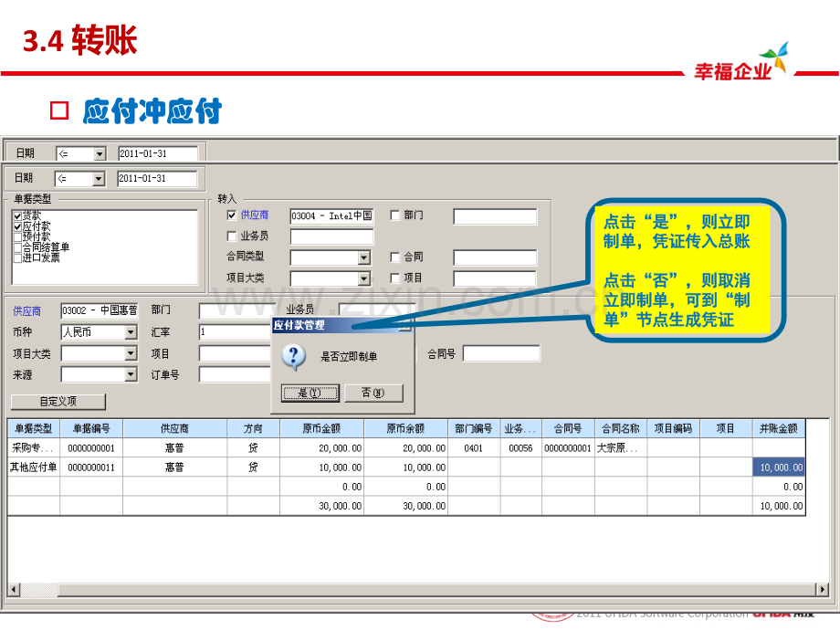Screen dimensions: 840x630
Task: Click the 转入 部门 input field
Action: coord(495,215)
